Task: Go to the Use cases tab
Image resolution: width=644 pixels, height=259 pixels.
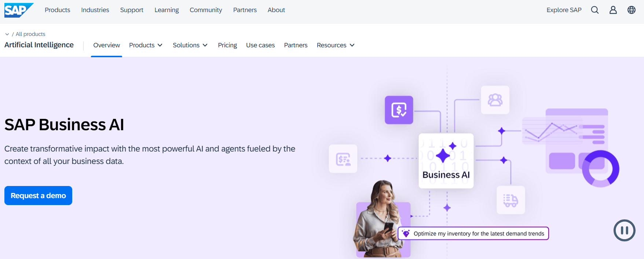Action: [x=260, y=45]
